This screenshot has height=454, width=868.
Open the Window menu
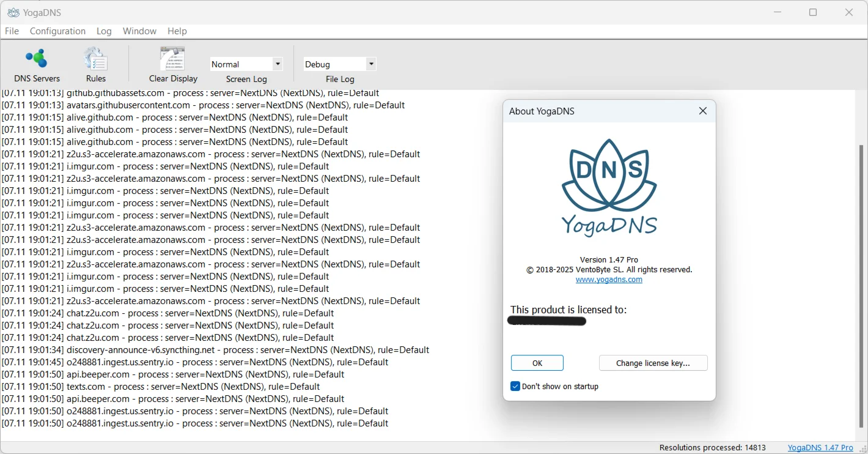pos(139,31)
